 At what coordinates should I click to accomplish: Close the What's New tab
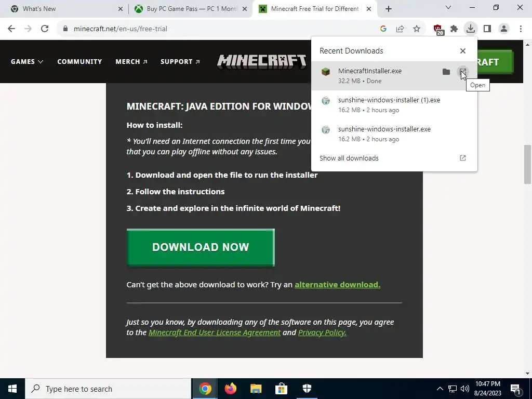point(121,9)
